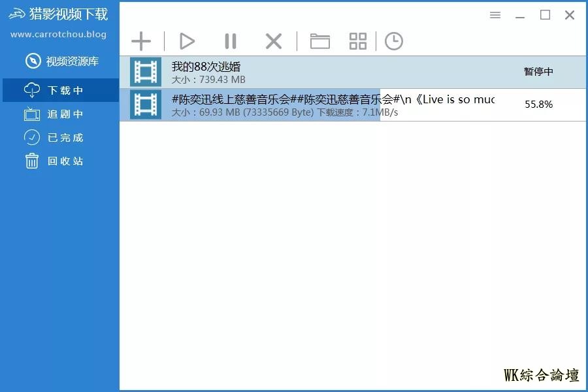Open the 回收站 recycle bin

[61, 161]
